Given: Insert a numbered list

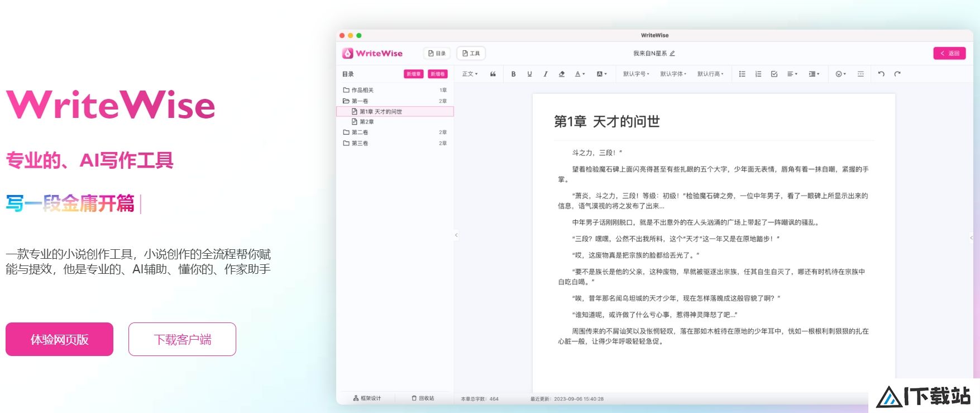Looking at the screenshot, I should click(x=758, y=74).
